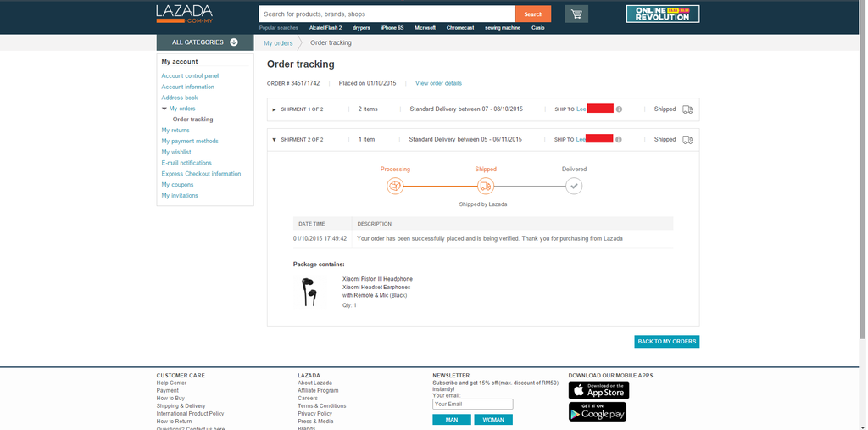Image resolution: width=868 pixels, height=430 pixels.
Task: Expand Shipment 1 of 2
Action: coord(274,109)
